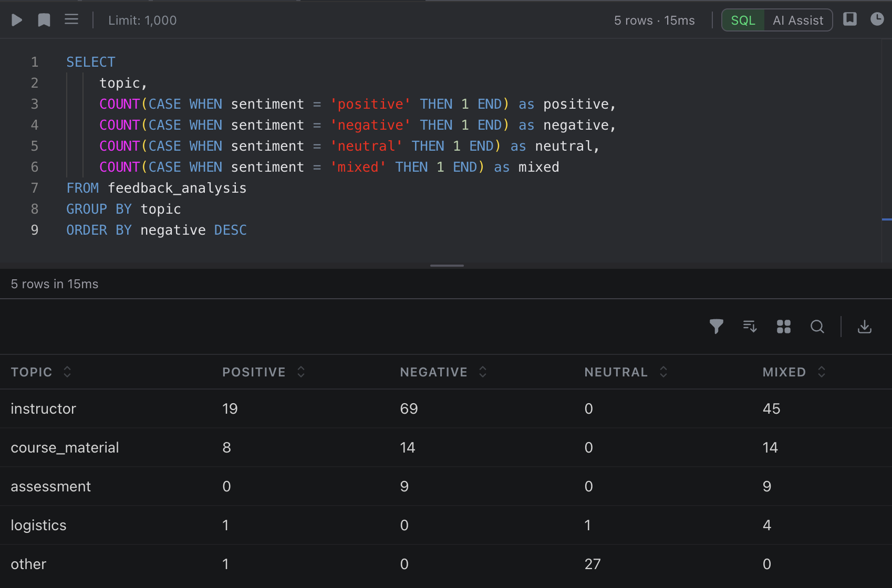This screenshot has height=588, width=892.
Task: Click negative value 69 for instructor
Action: tap(409, 408)
